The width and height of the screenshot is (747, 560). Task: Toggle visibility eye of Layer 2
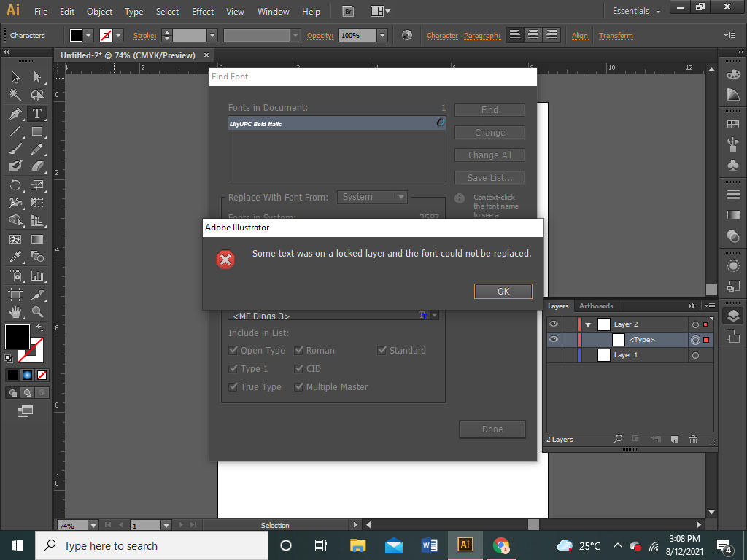pyautogui.click(x=554, y=324)
